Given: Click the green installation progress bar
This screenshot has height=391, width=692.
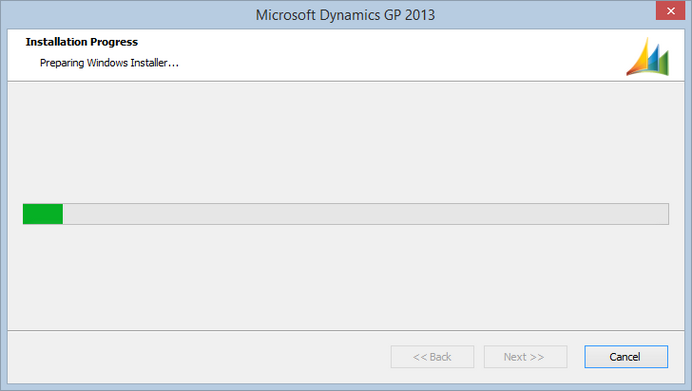Looking at the screenshot, I should pos(346,214).
